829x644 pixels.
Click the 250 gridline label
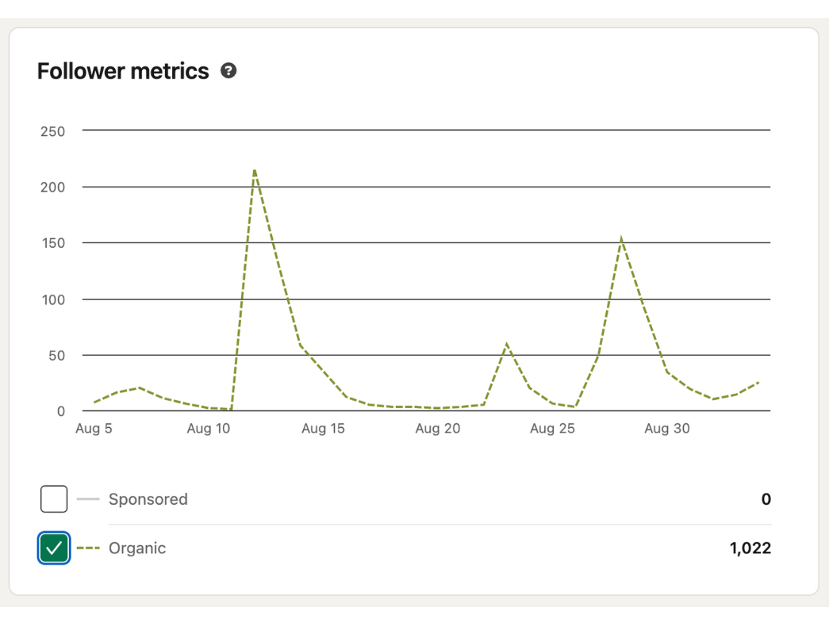(52, 131)
